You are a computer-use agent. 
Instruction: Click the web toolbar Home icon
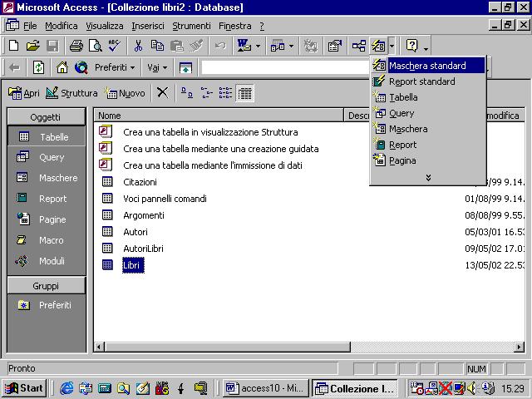point(62,67)
